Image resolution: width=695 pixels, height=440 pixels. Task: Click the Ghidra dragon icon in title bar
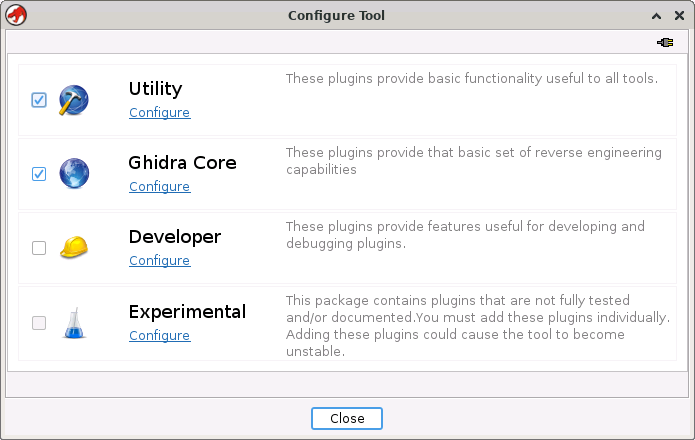(x=16, y=15)
